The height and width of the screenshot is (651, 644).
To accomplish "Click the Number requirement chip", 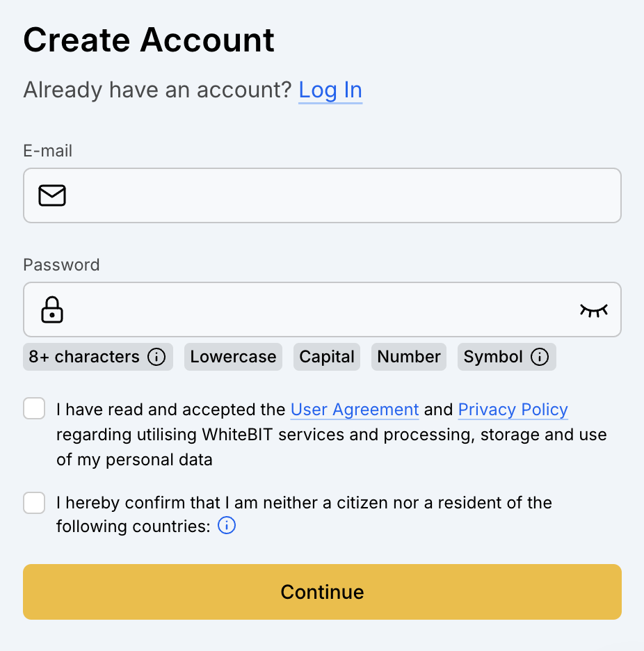I will (409, 357).
